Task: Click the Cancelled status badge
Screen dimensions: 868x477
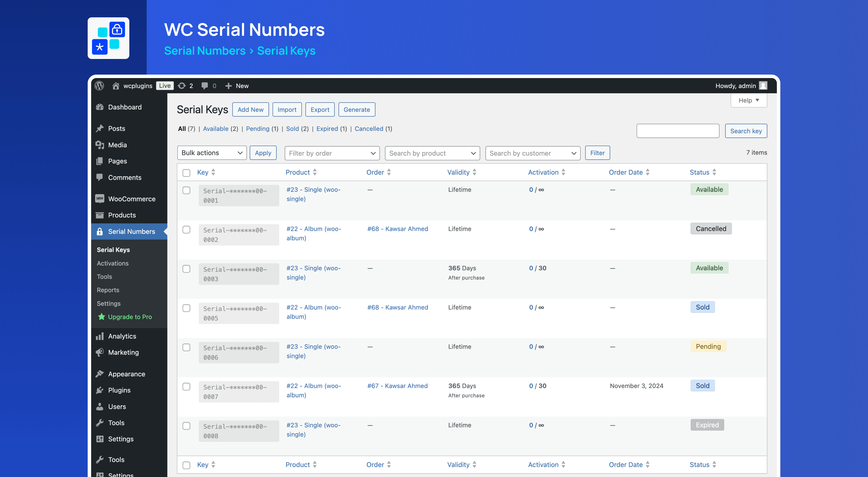Action: (711, 229)
